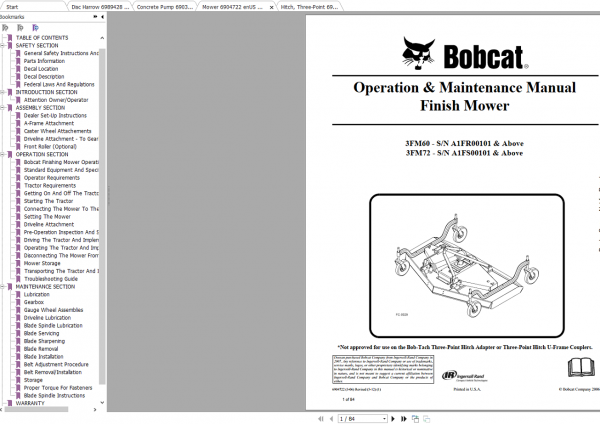Image resolution: width=600 pixels, height=424 pixels.
Task: Click the second bookmark panel toolbar icon
Action: click(20, 28)
